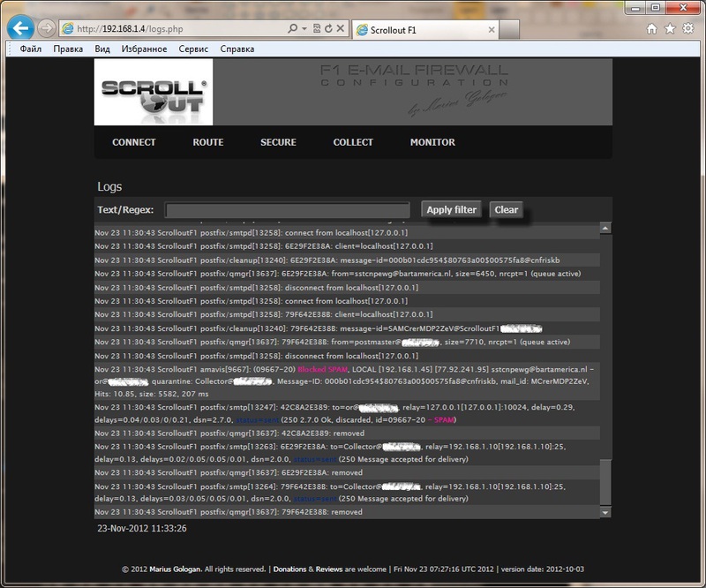
Task: Select log line '6E29F2E38A: client=localhost'
Action: (347, 246)
